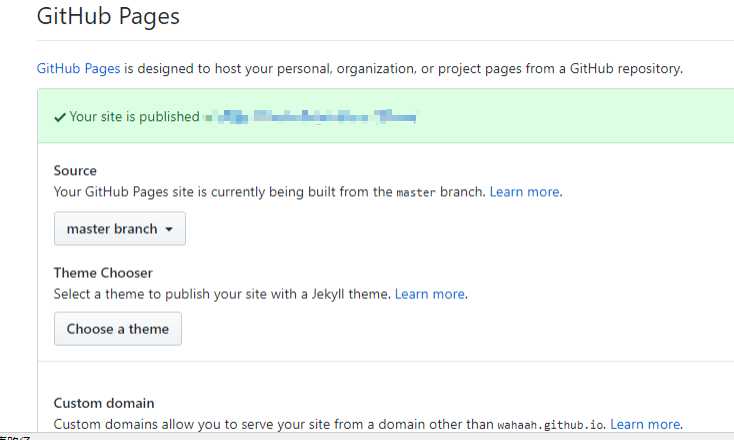This screenshot has width=734, height=440.
Task: Click the 'Your site is published' message
Action: [134, 117]
